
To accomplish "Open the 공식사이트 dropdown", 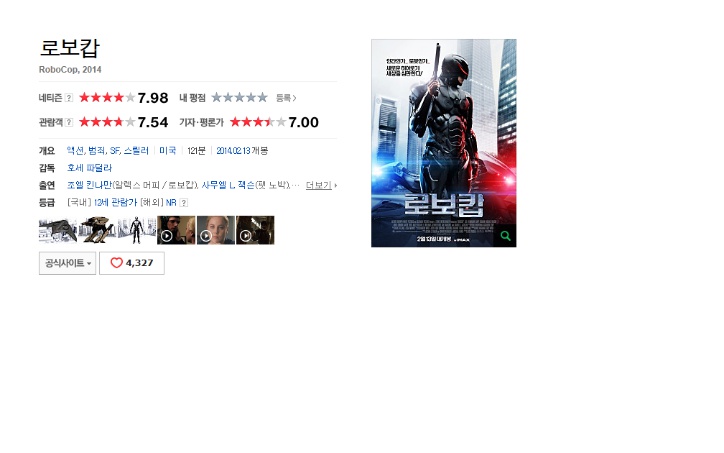I will point(67,263).
